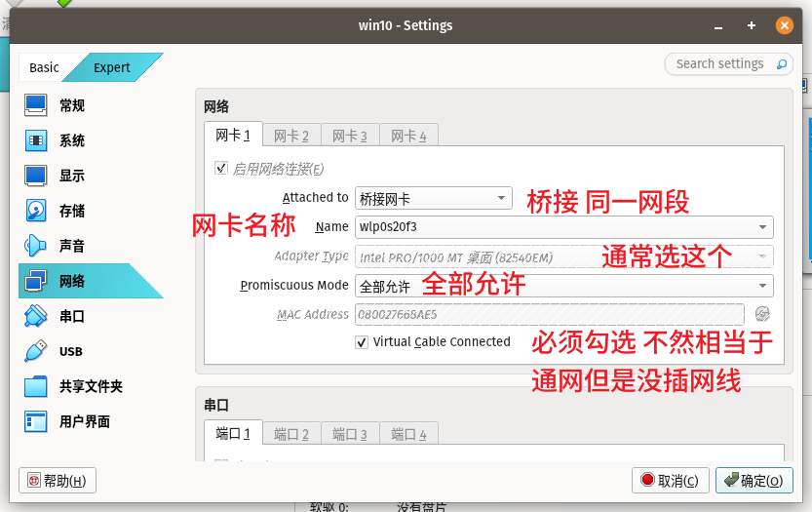The image size is (812, 512).
Task: Open the 常规 (General) settings icon
Action: coord(36,105)
